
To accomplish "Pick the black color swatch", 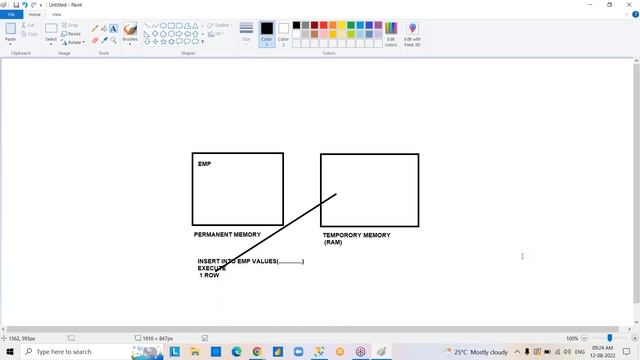I will 297,25.
